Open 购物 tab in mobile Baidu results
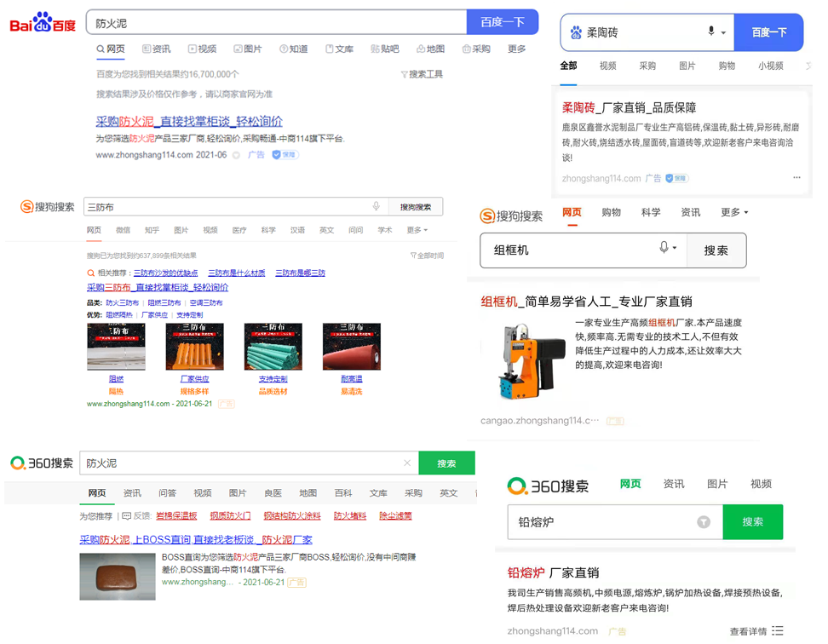The image size is (828, 644). (x=727, y=66)
